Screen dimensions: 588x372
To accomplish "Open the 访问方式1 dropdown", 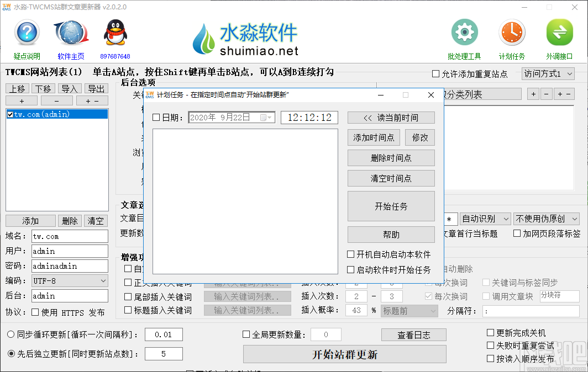I will (548, 73).
